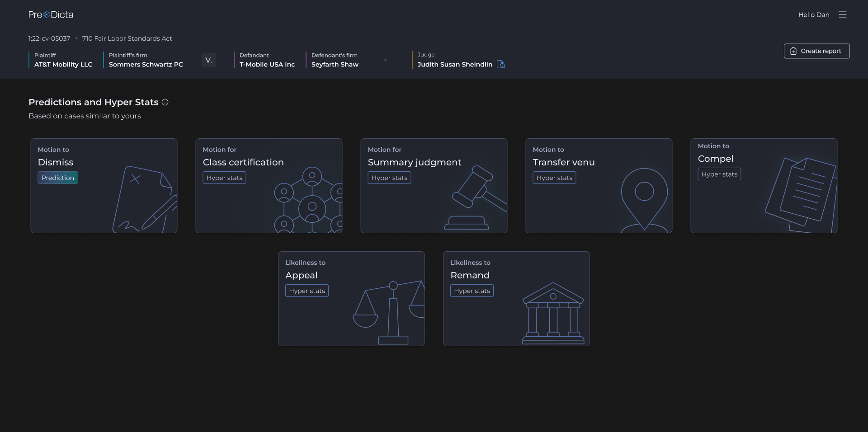Viewport: 868px width, 432px height.
Task: Click the judge profile search icon
Action: pos(501,65)
